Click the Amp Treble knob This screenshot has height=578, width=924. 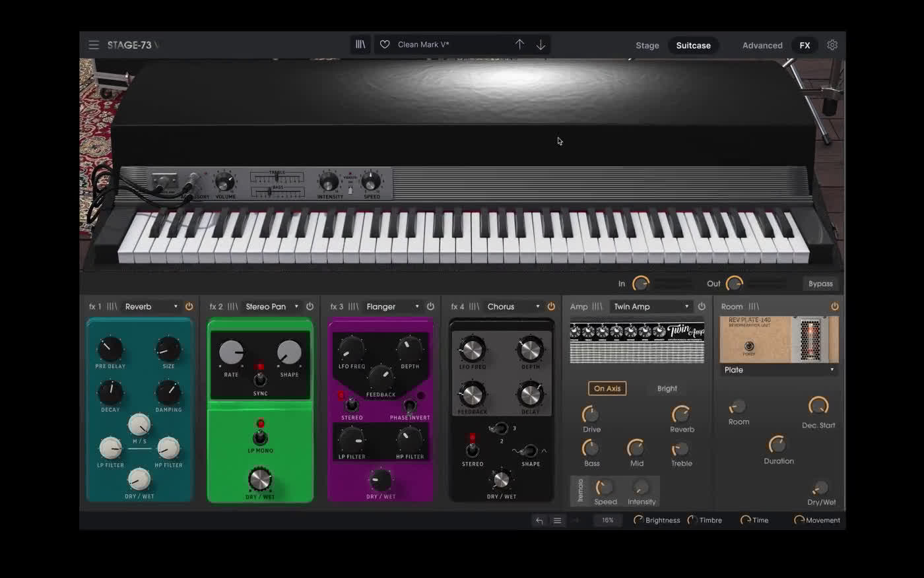[680, 449]
